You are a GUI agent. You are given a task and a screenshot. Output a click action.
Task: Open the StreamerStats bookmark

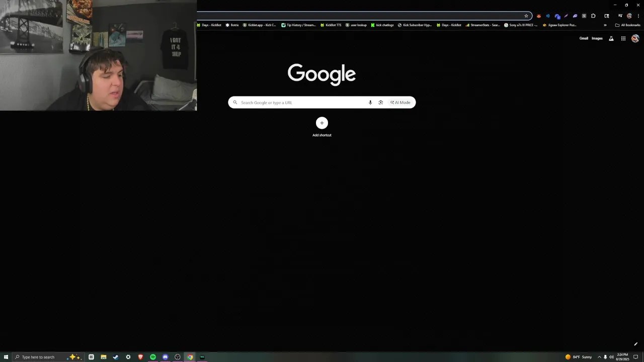pyautogui.click(x=483, y=25)
